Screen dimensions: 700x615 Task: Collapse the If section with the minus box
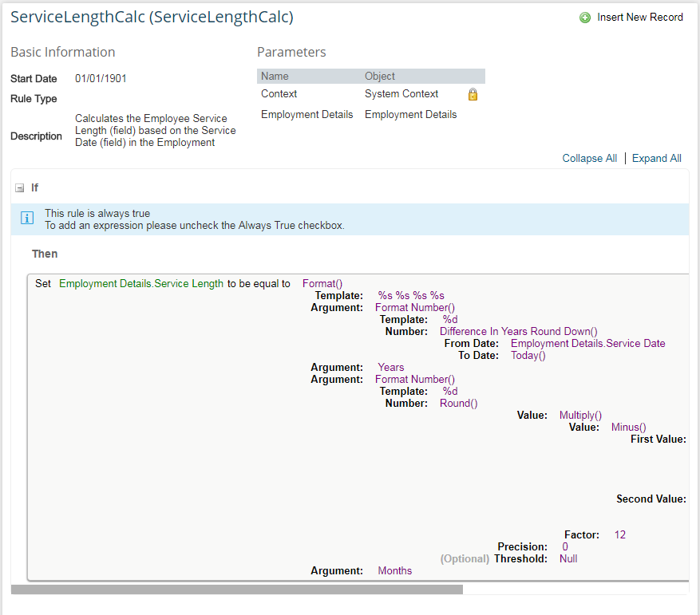click(x=20, y=188)
